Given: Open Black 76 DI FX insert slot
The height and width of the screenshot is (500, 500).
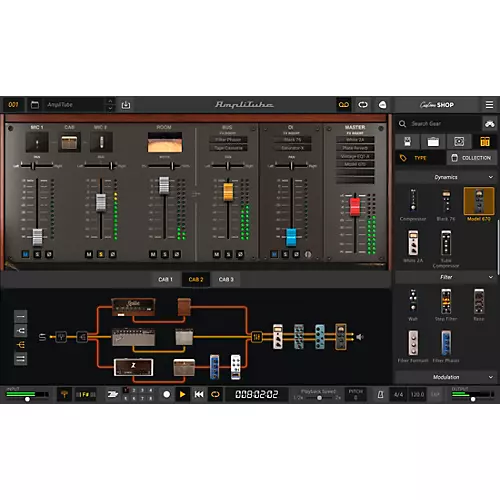Looking at the screenshot, I should [292, 140].
